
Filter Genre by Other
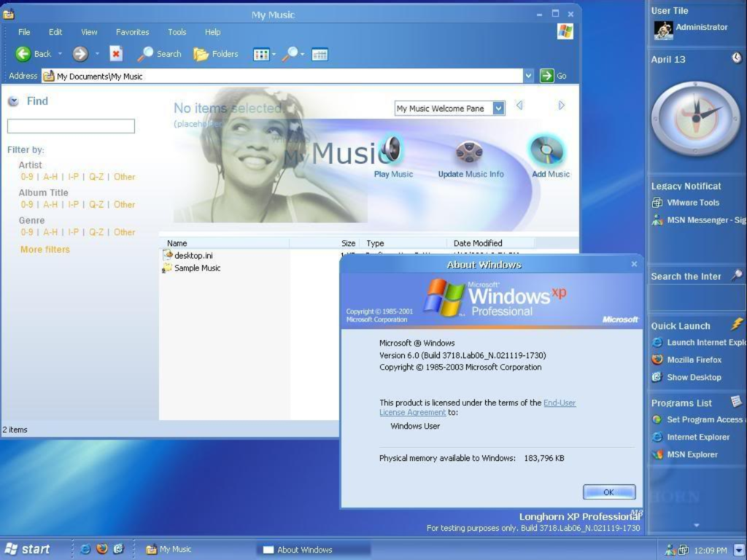click(124, 232)
